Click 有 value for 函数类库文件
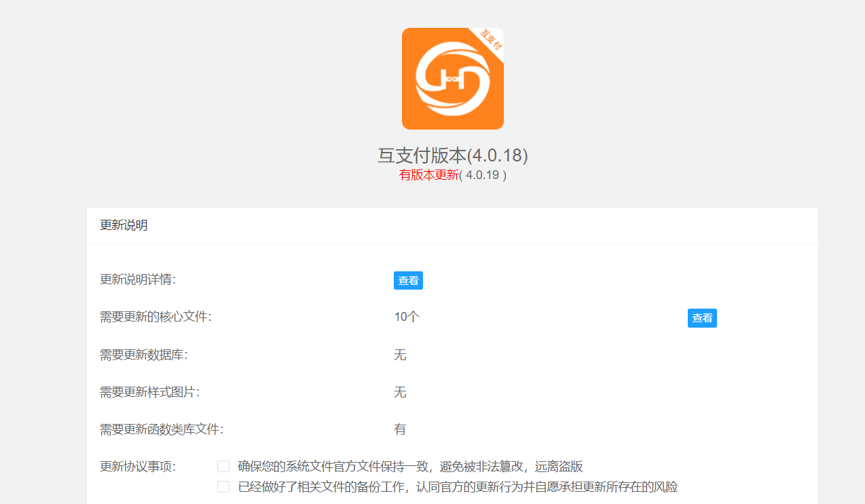 coord(400,429)
